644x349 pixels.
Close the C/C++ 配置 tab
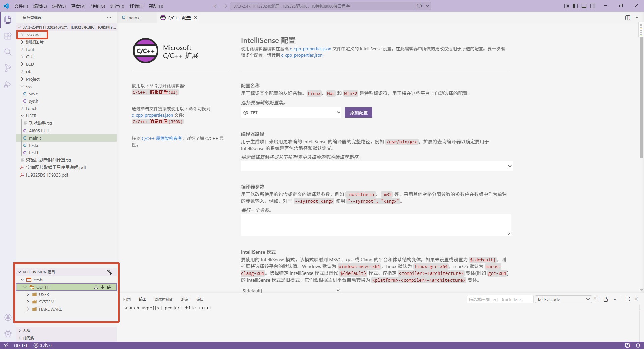tap(196, 18)
